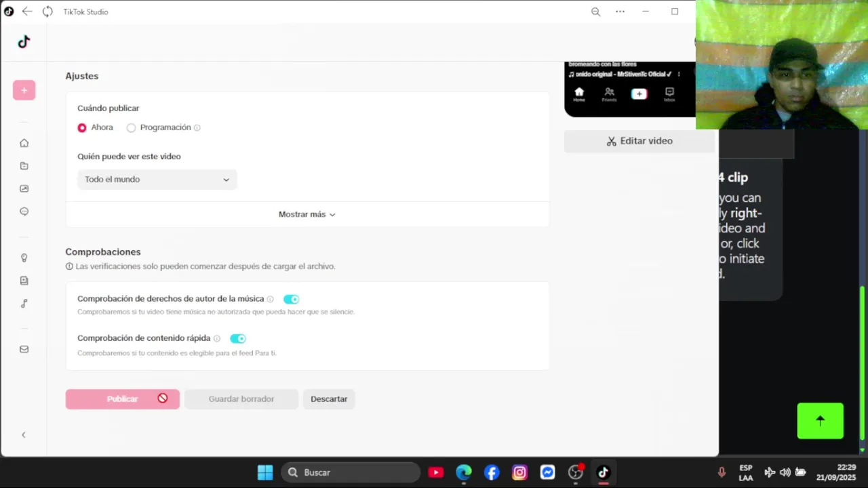Screen dimensions: 868x488
Task: Open Microsoft Edge from the taskbar
Action: coord(464,472)
